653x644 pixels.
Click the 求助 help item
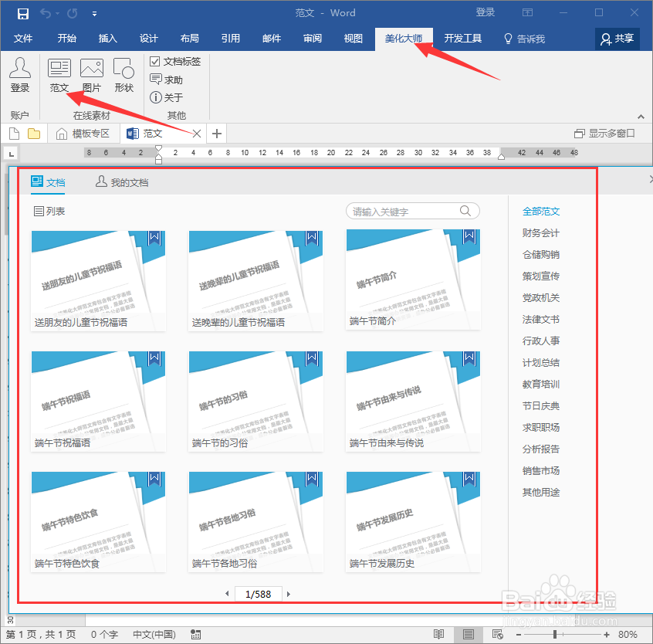167,80
